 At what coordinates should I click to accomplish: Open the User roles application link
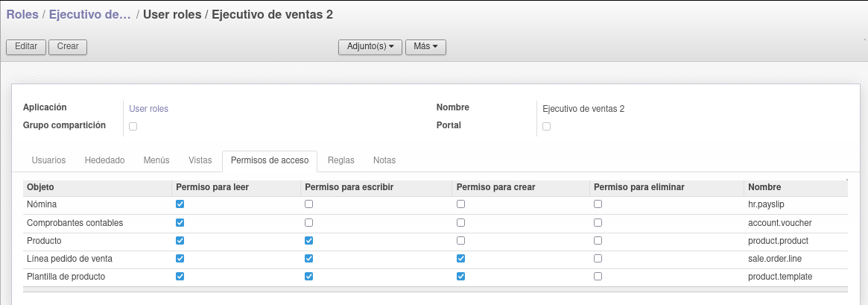148,109
